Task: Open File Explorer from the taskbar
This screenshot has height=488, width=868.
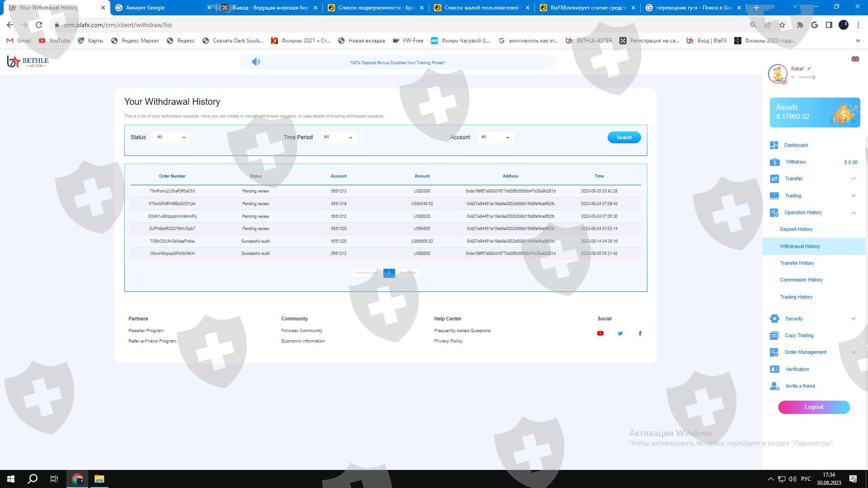Action: [99, 479]
